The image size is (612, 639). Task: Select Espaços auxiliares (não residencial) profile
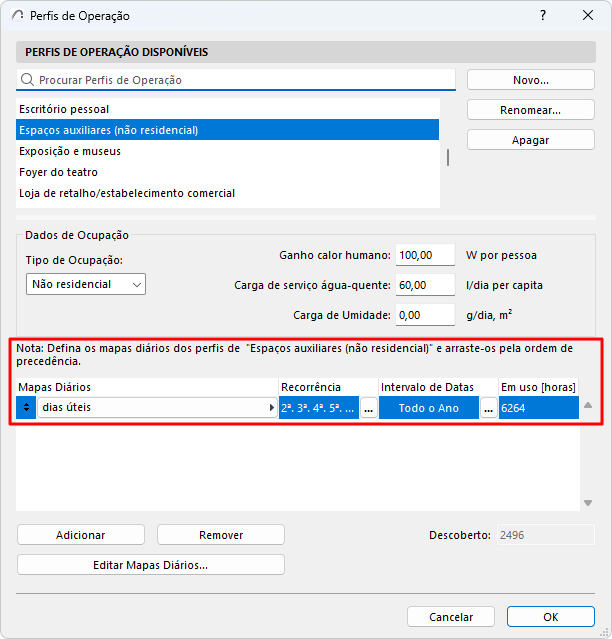(x=227, y=130)
